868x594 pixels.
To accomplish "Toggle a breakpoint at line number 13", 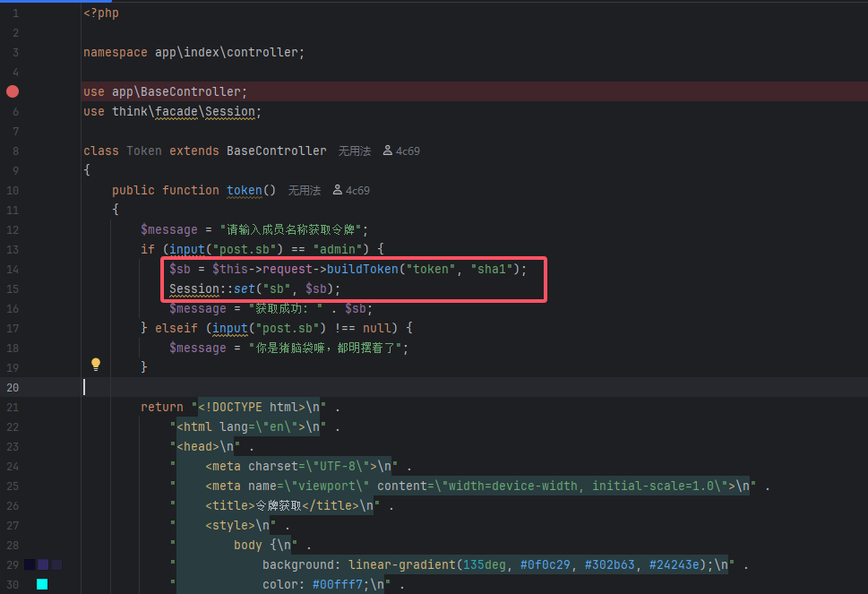I will tap(13, 249).
